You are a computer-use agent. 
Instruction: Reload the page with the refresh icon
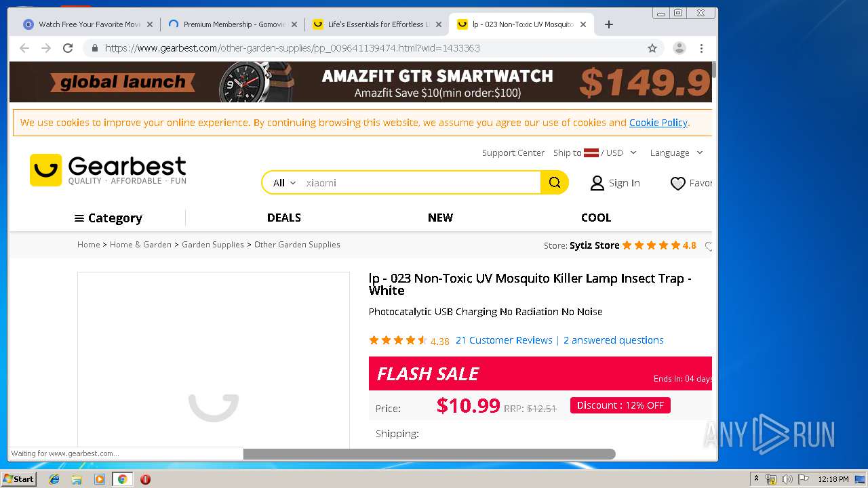(x=68, y=48)
